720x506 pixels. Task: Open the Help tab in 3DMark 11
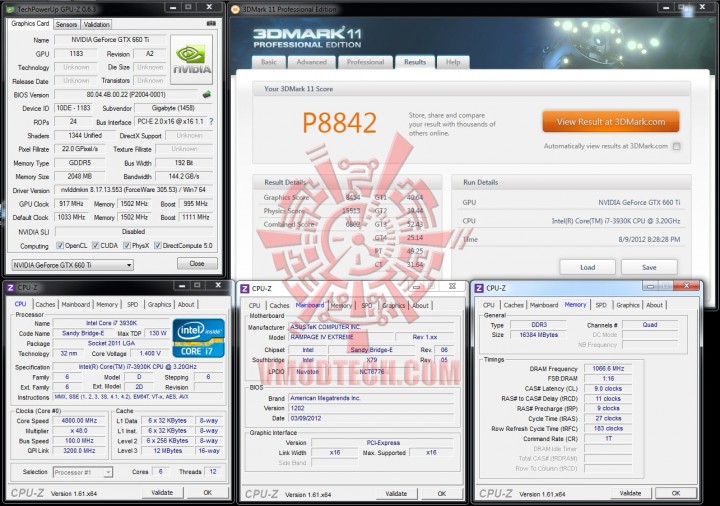(x=453, y=62)
